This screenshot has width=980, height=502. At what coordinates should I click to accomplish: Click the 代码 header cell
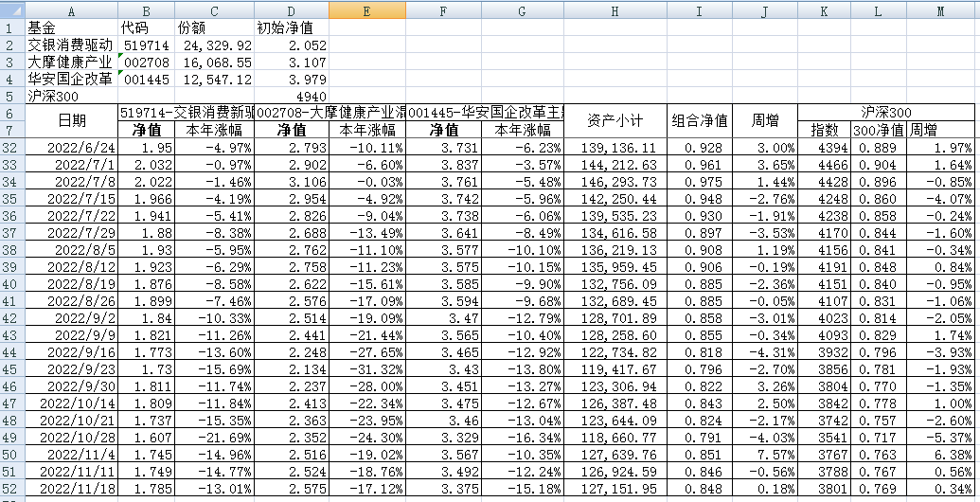click(146, 28)
